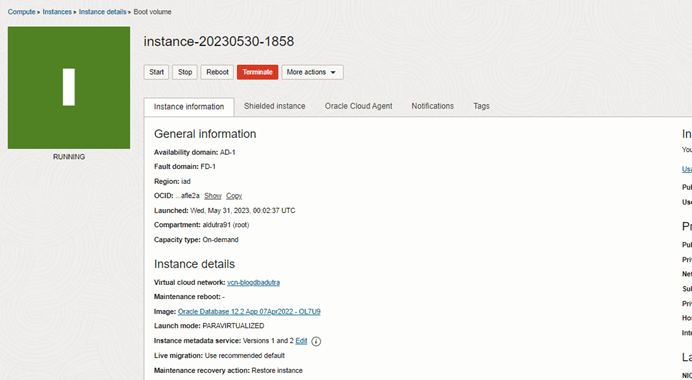Open the Tags tab
The height and width of the screenshot is (380, 692).
point(481,106)
